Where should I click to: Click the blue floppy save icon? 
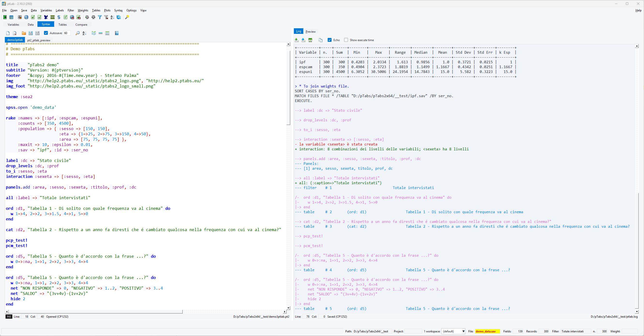click(x=30, y=33)
